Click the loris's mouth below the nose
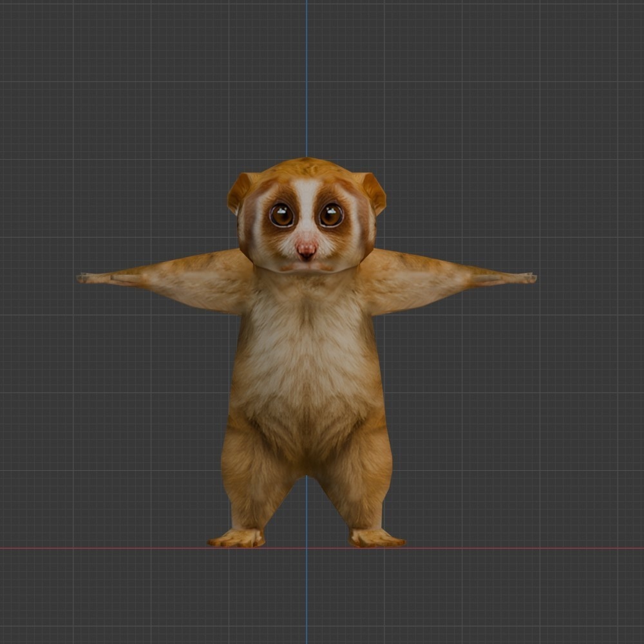 pos(306,267)
